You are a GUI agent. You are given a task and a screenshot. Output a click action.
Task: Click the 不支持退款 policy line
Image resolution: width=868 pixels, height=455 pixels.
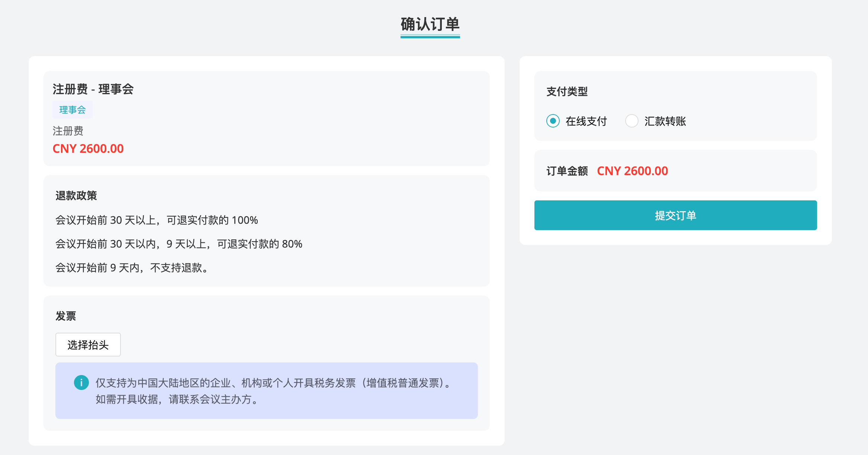[x=132, y=268]
